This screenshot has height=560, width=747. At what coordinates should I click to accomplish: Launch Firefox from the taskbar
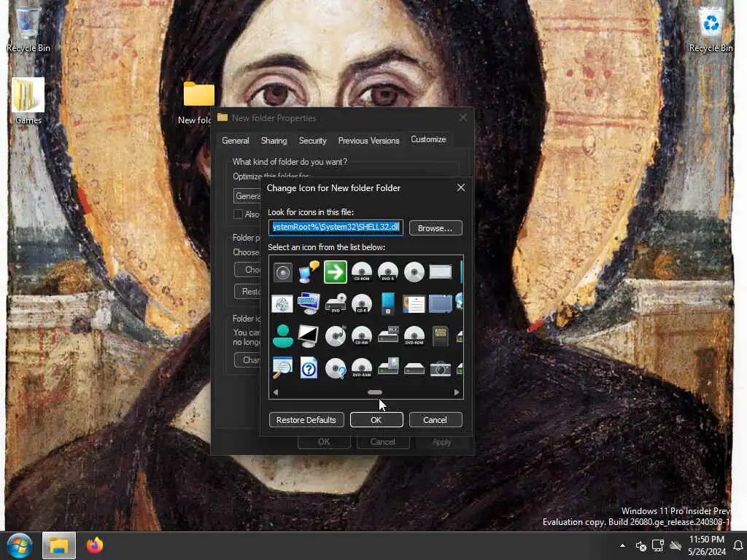(x=94, y=545)
